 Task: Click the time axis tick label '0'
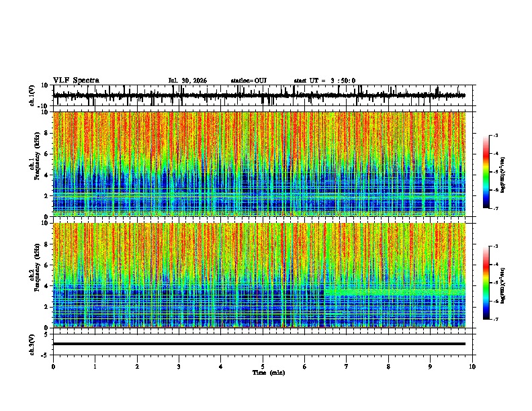[x=53, y=366]
